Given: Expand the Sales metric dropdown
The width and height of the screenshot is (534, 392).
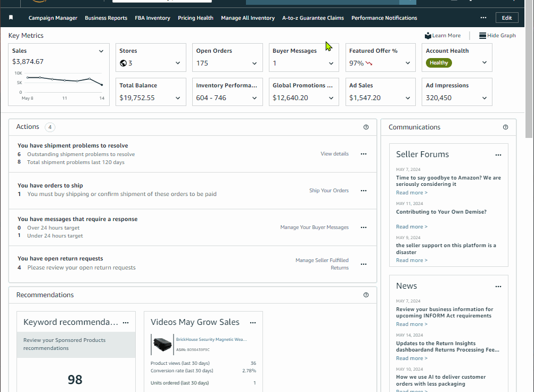Looking at the screenshot, I should pos(101,51).
